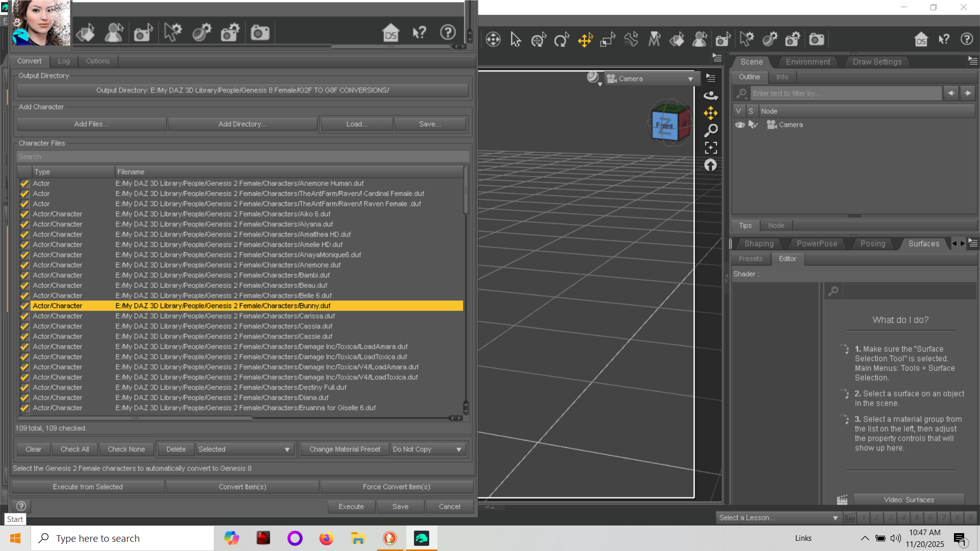Click the viewport Orbit camera control
The width and height of the screenshot is (980, 551).
click(710, 95)
